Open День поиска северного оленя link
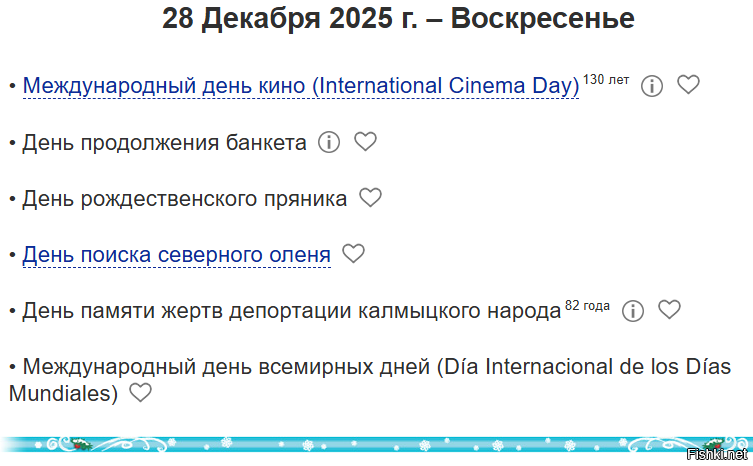The image size is (753, 466). coord(177,255)
